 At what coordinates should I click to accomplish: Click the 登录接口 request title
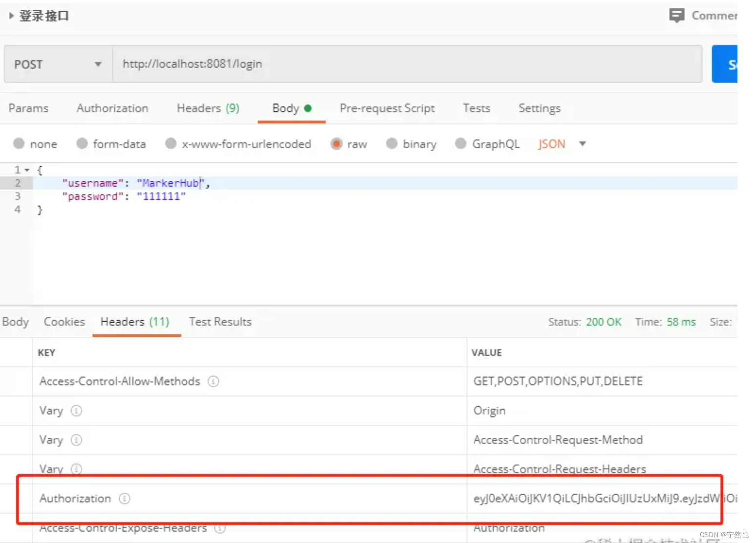click(44, 16)
